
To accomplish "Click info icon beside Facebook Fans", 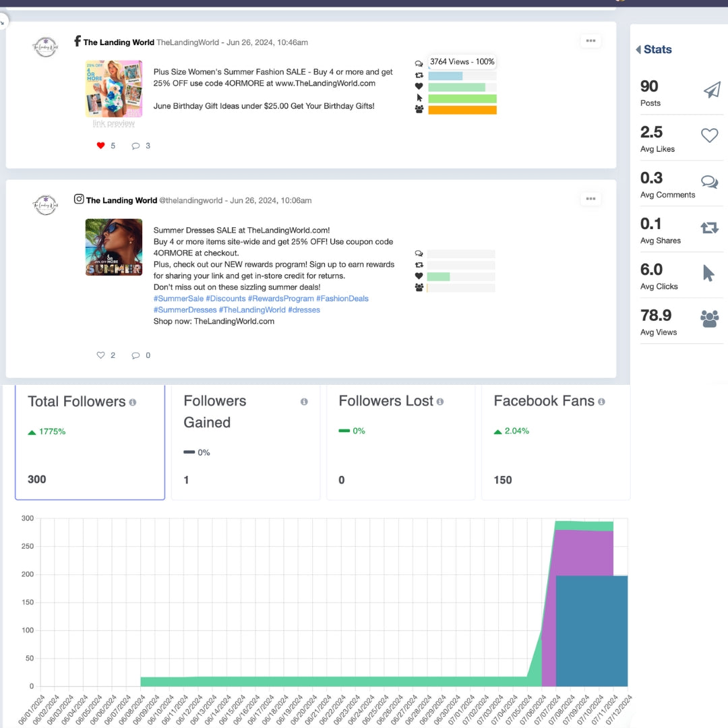I will pyautogui.click(x=601, y=402).
